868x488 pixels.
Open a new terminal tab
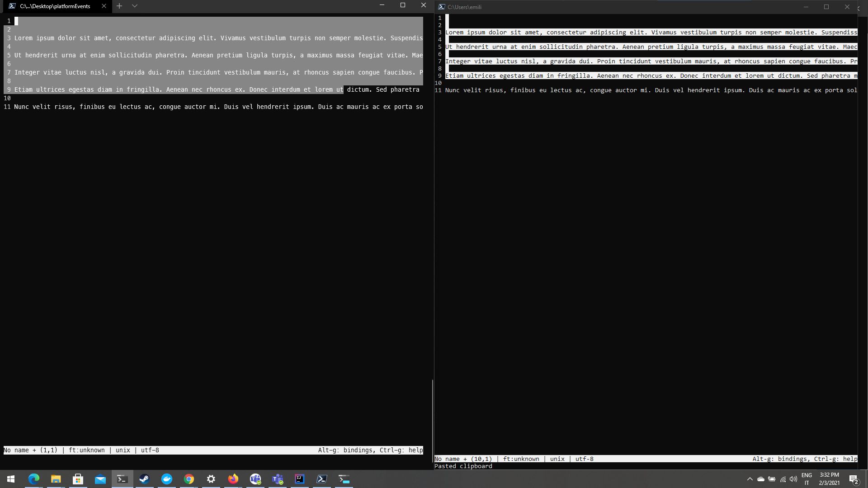point(119,6)
